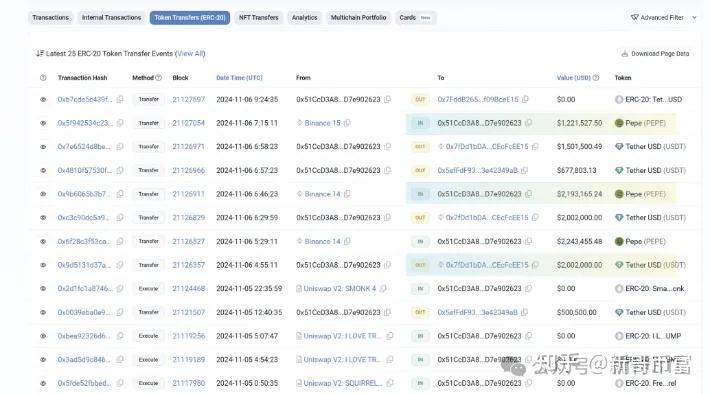Copy Binance 14 address in the 5:29:11 row

tap(347, 241)
